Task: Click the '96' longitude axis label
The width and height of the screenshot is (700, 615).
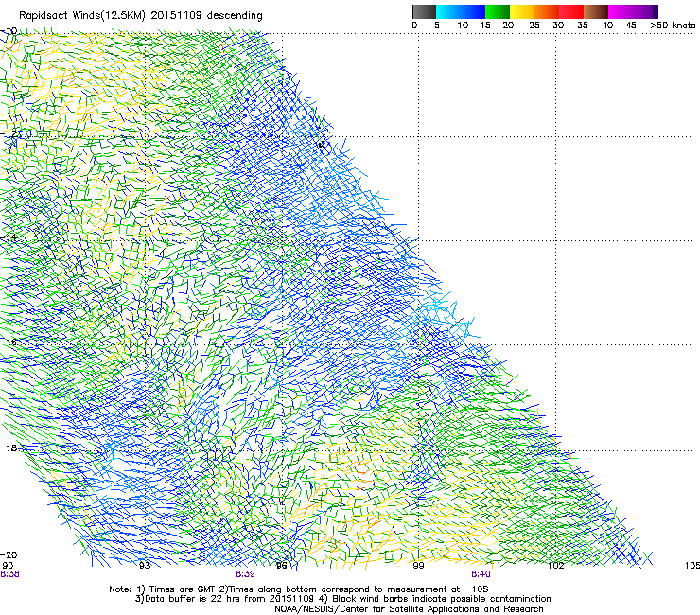Action: point(281,566)
